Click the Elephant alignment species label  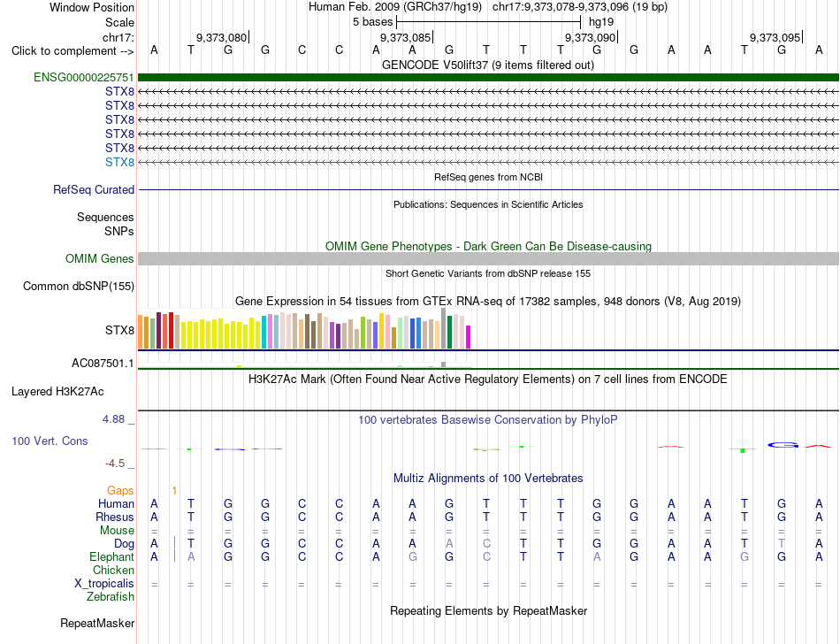tap(111, 557)
